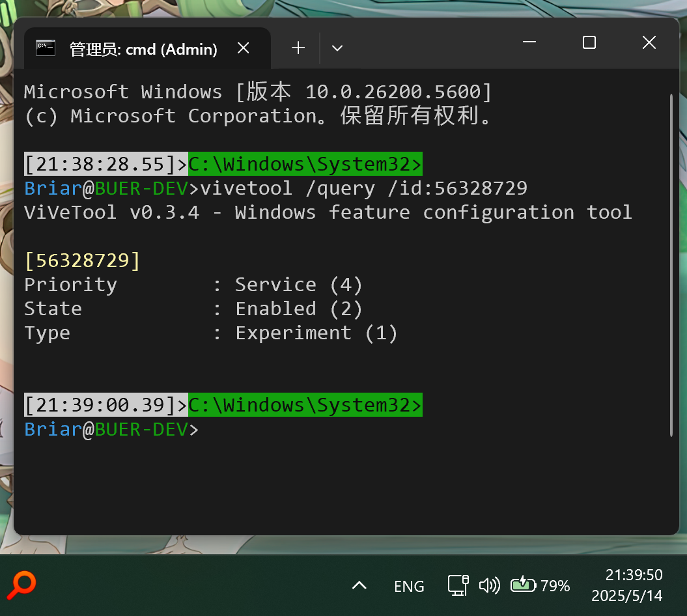
Task: Click the vivetool /query command text
Action: (363, 189)
